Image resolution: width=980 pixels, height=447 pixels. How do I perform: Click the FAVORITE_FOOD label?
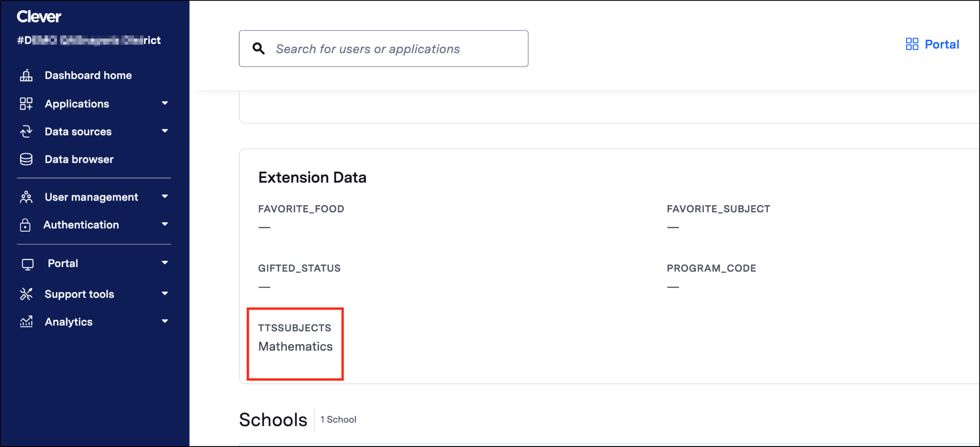click(x=301, y=209)
